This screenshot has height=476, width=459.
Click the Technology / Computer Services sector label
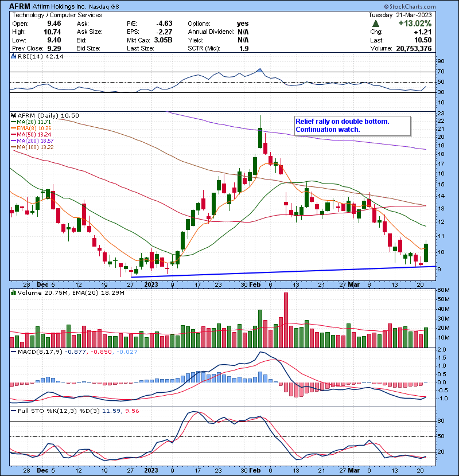point(57,15)
